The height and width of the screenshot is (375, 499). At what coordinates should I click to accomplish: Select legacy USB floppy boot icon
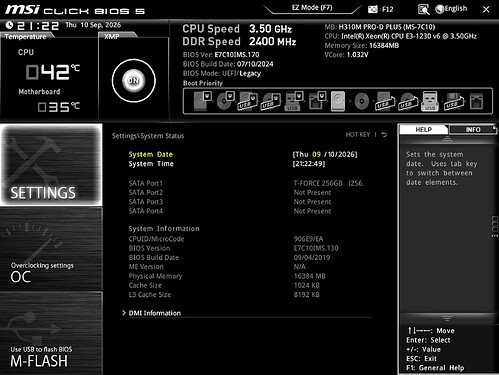[454, 101]
